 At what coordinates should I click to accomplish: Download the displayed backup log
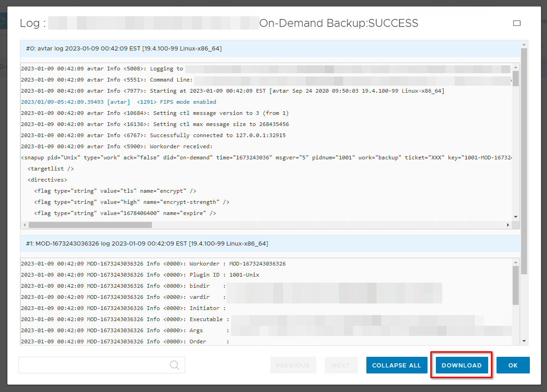click(461, 365)
